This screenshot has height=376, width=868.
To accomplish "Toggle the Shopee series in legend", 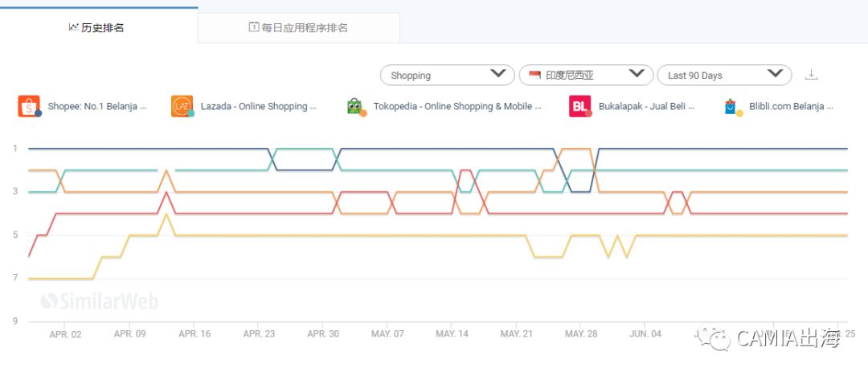I will pyautogui.click(x=96, y=106).
